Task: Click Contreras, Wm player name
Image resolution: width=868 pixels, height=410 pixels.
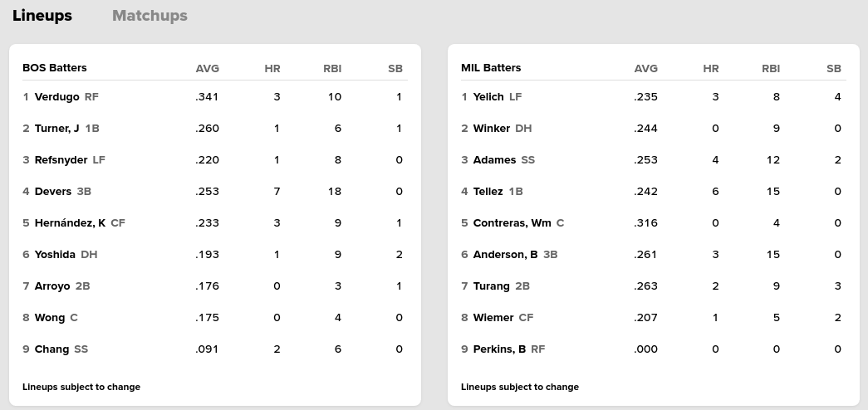Action: (512, 223)
